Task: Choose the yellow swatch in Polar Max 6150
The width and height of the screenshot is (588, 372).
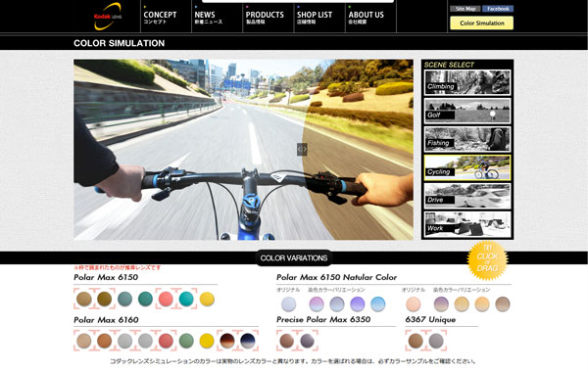Action: [x=207, y=299]
